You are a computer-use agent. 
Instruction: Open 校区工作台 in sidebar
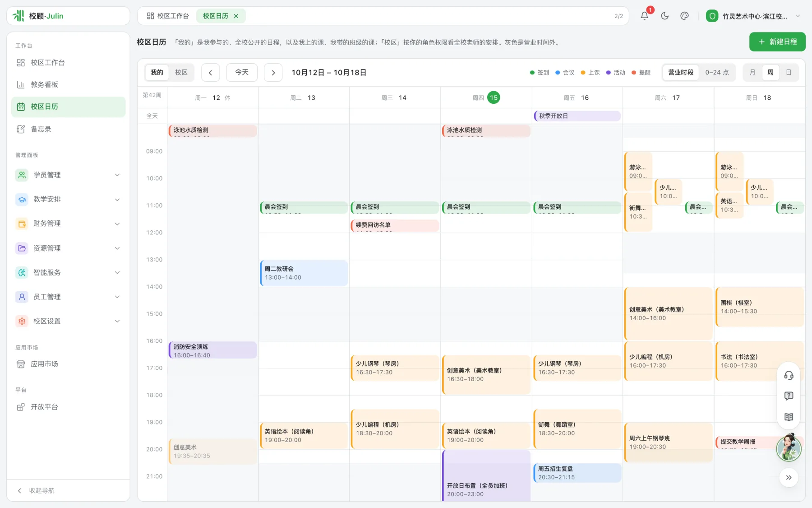tap(68, 62)
